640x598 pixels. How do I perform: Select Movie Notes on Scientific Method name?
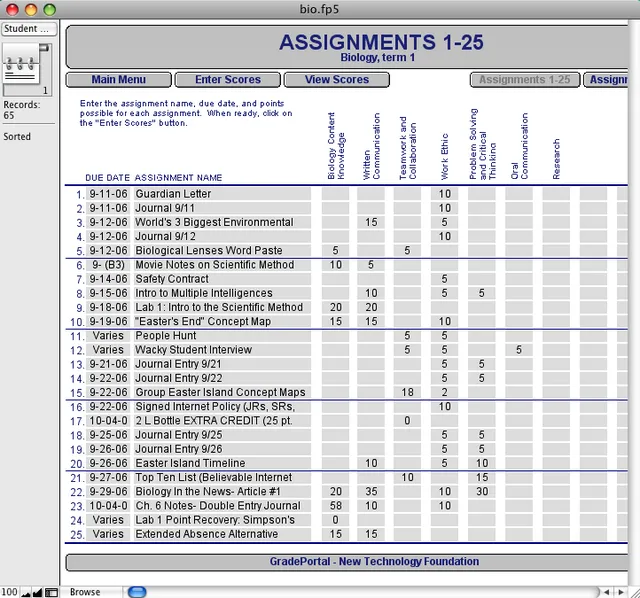click(x=222, y=265)
